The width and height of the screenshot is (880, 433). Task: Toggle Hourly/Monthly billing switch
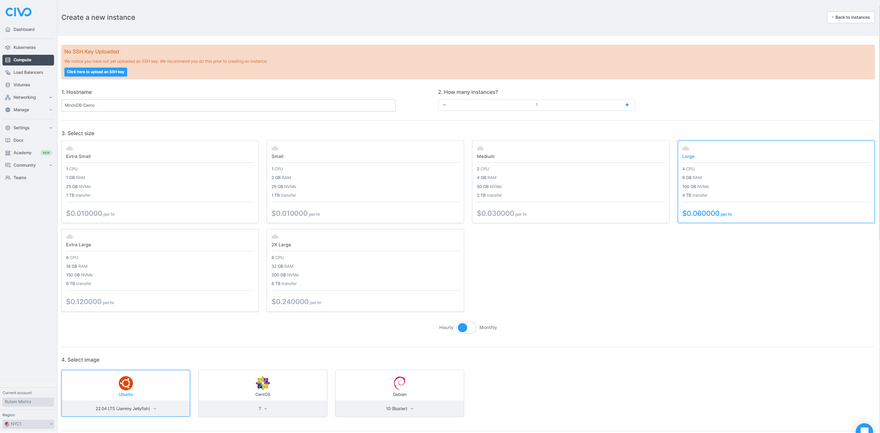click(463, 328)
